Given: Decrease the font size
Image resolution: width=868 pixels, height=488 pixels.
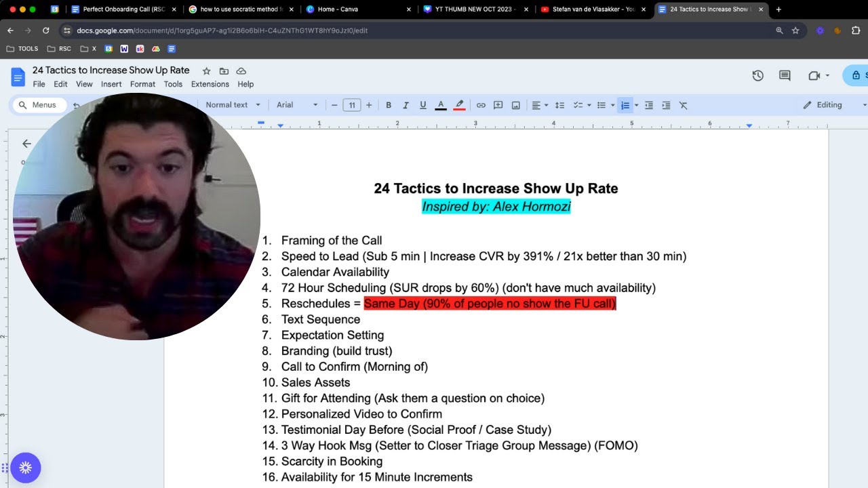Looking at the screenshot, I should coord(334,105).
